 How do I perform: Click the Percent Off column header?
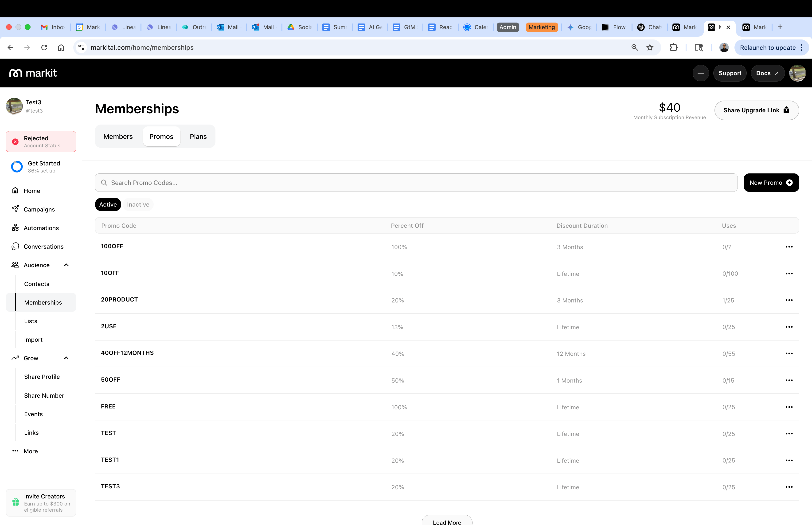[x=407, y=225]
